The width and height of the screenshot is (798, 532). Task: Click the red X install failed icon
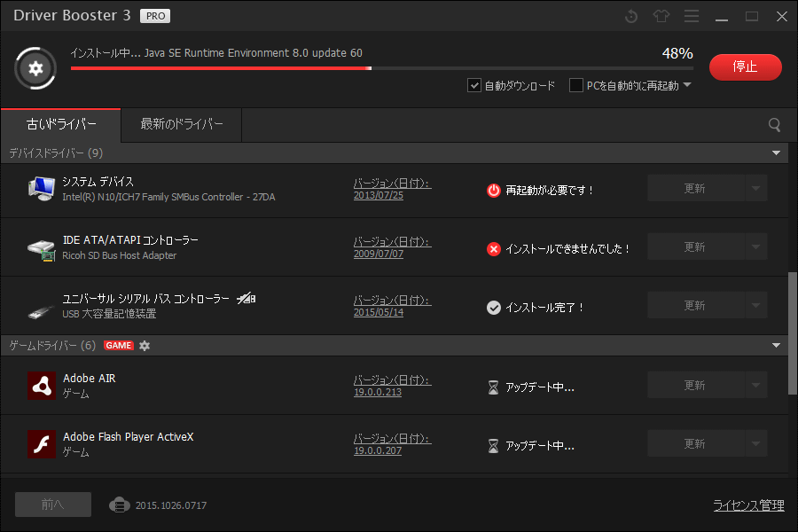click(x=493, y=249)
